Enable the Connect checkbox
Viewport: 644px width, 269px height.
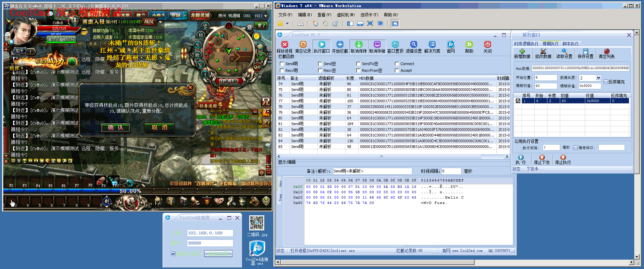tap(397, 64)
